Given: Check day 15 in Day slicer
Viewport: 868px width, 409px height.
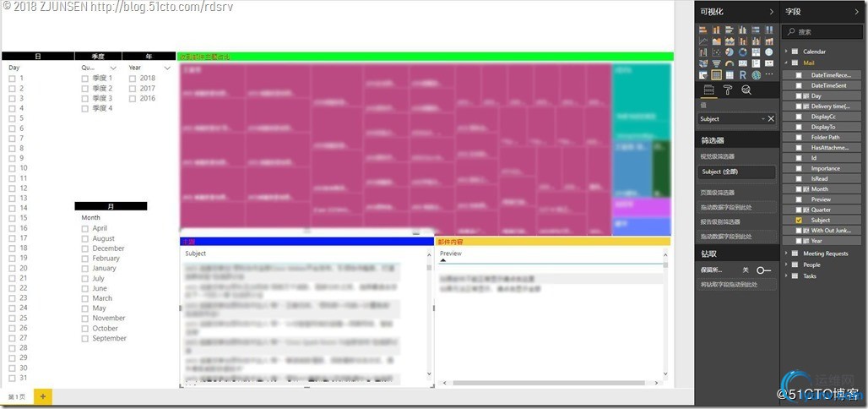Looking at the screenshot, I should [12, 218].
